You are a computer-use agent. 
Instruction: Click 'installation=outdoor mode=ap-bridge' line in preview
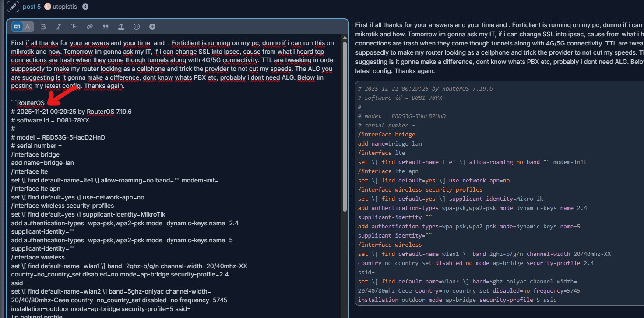(x=459, y=300)
